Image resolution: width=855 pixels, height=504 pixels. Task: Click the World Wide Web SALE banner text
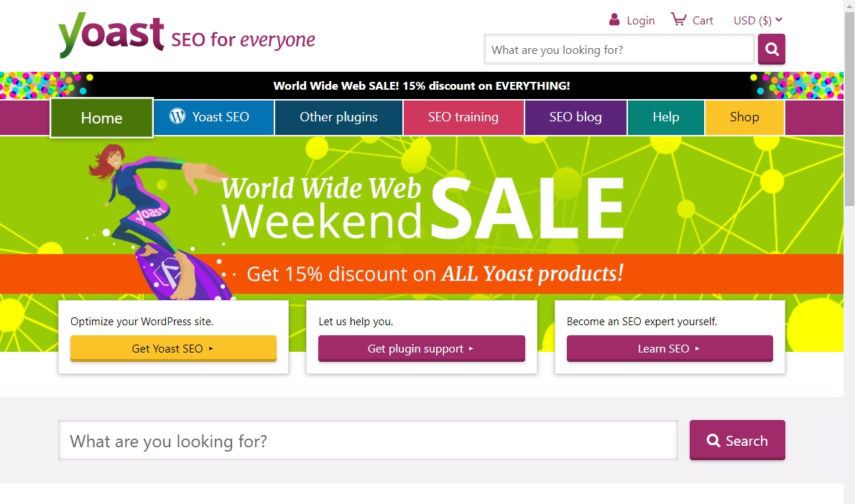422,85
